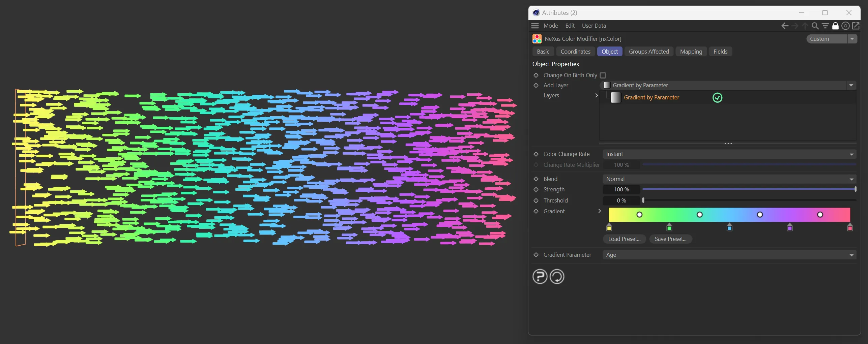Select the green gradient color knot
Screen dimensions: 868x344
[x=669, y=228]
